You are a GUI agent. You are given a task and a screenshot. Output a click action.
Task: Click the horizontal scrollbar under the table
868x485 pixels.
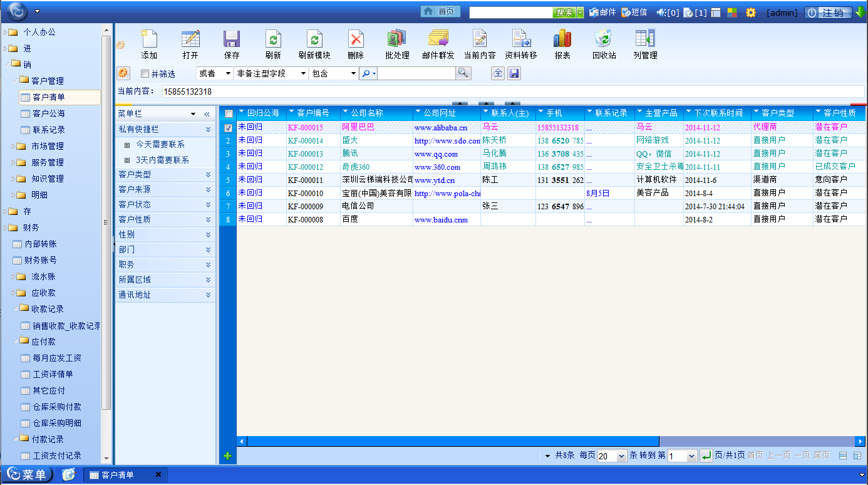pyautogui.click(x=453, y=441)
